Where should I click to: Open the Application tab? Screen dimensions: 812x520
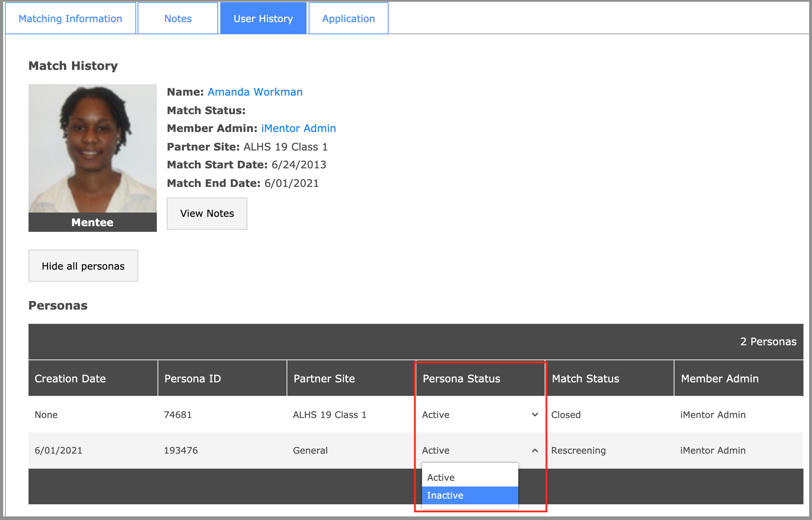tap(348, 19)
